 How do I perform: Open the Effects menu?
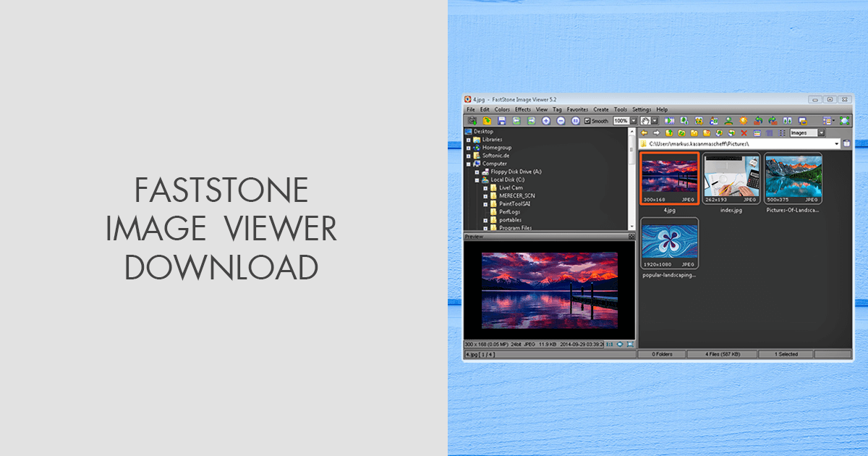[523, 109]
